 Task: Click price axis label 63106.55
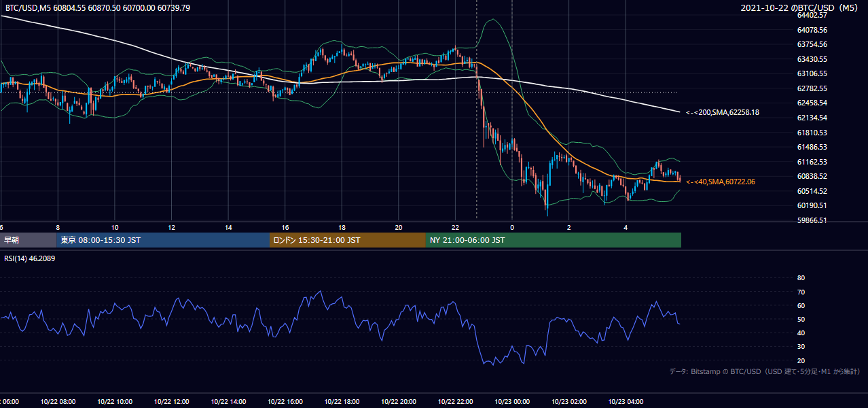pyautogui.click(x=812, y=73)
